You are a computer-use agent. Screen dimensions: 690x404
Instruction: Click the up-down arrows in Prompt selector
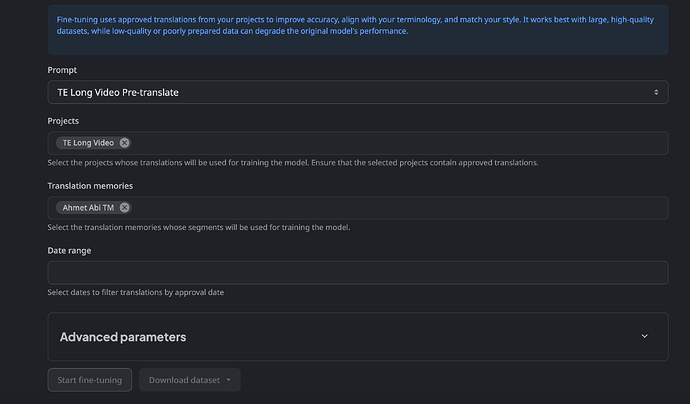coord(656,92)
